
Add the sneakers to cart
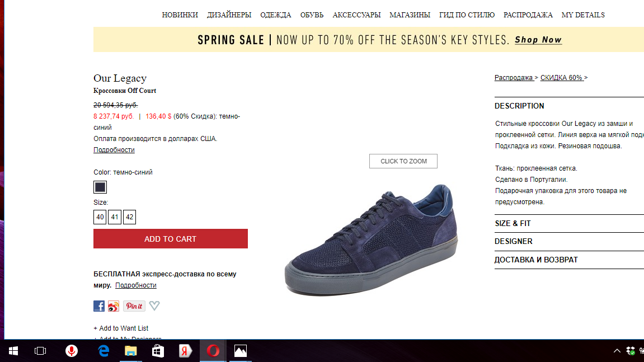tap(171, 239)
